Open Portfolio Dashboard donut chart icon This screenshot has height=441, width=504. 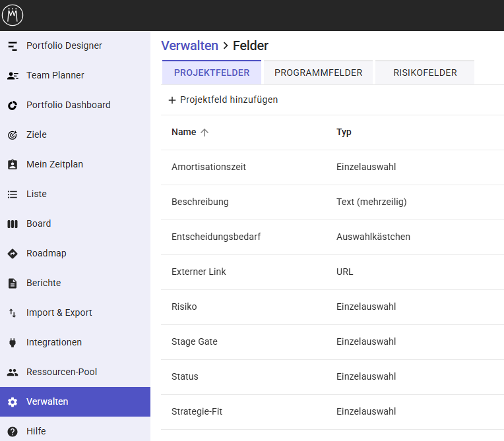pyautogui.click(x=13, y=105)
